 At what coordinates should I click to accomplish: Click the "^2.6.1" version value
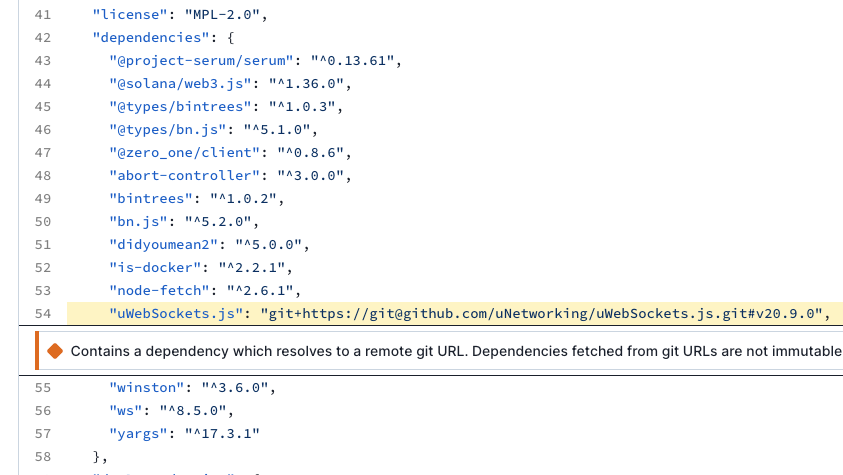tap(260, 292)
